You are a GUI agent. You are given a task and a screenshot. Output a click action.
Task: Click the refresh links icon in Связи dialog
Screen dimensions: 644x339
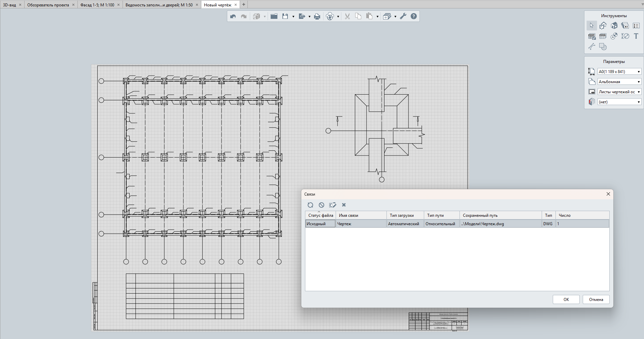coord(310,205)
